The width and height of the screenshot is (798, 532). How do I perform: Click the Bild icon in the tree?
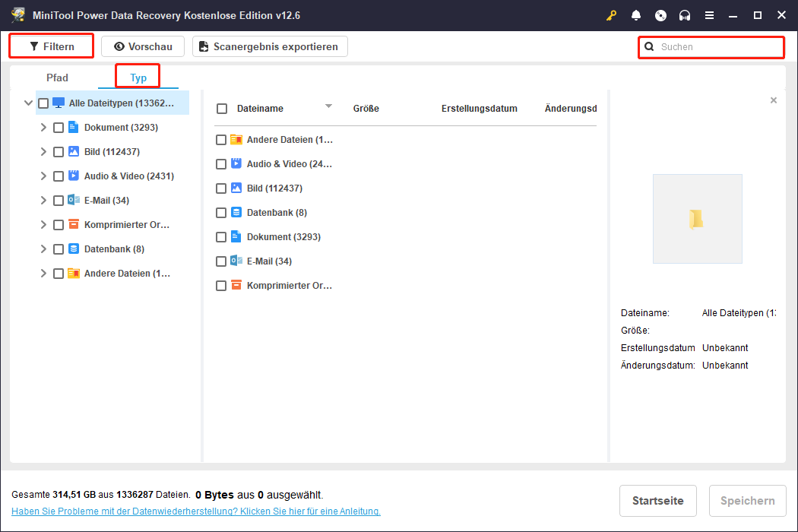[74, 151]
